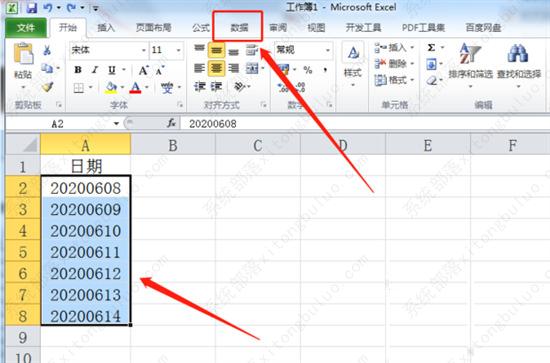Select cell A5 containing 20200611
Image resolution: width=550 pixels, height=363 pixels.
86,252
